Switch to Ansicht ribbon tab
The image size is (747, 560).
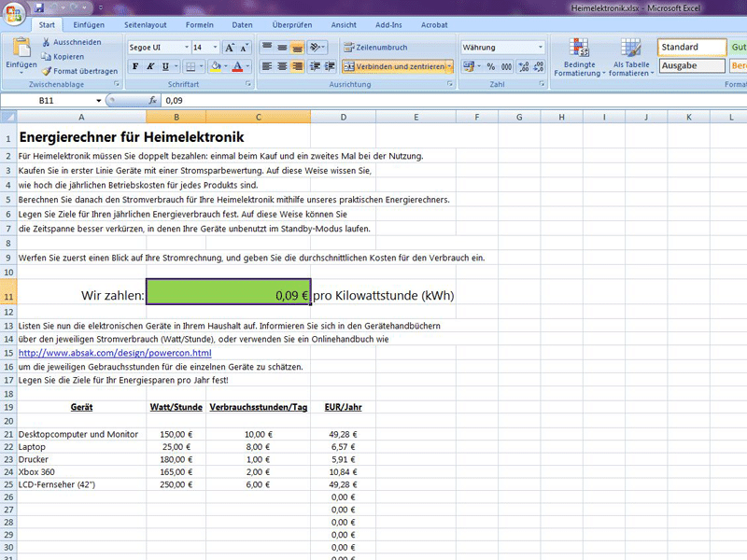pos(344,25)
